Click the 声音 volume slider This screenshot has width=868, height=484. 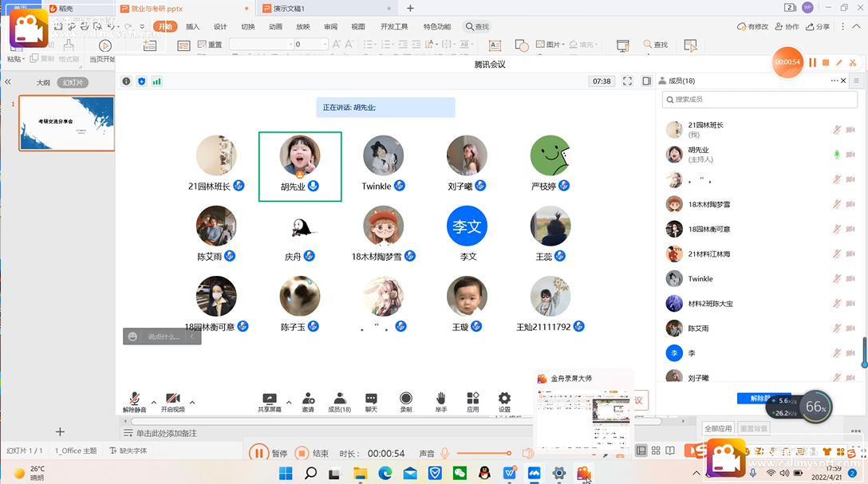pos(483,454)
